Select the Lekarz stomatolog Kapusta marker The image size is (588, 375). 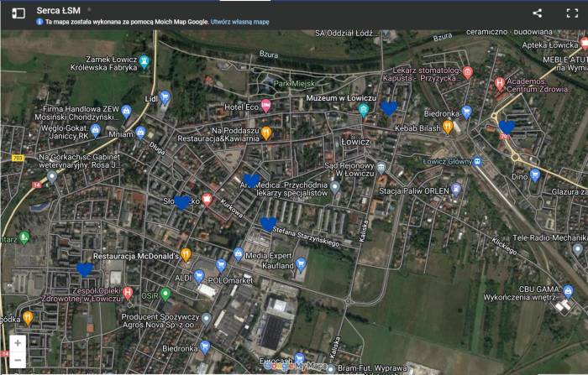click(467, 73)
